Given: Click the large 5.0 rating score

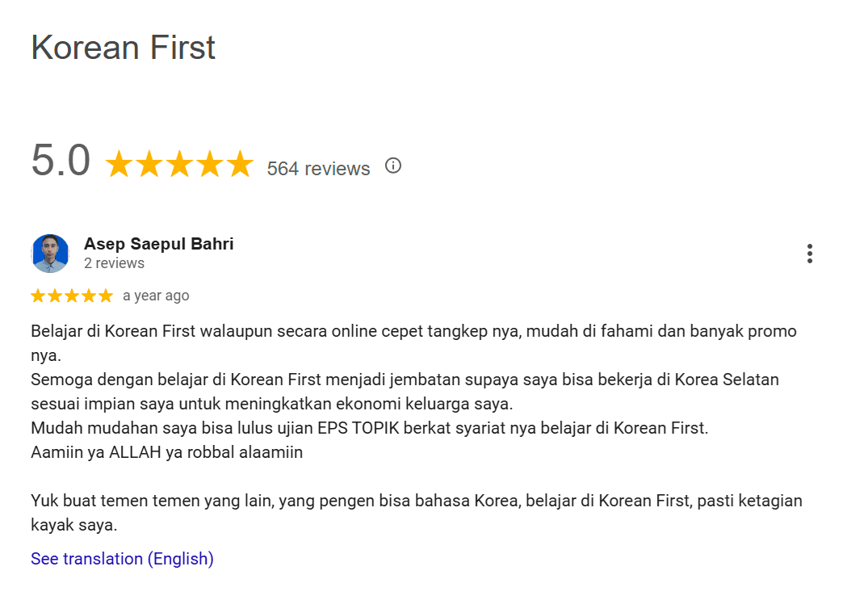Looking at the screenshot, I should [x=61, y=161].
